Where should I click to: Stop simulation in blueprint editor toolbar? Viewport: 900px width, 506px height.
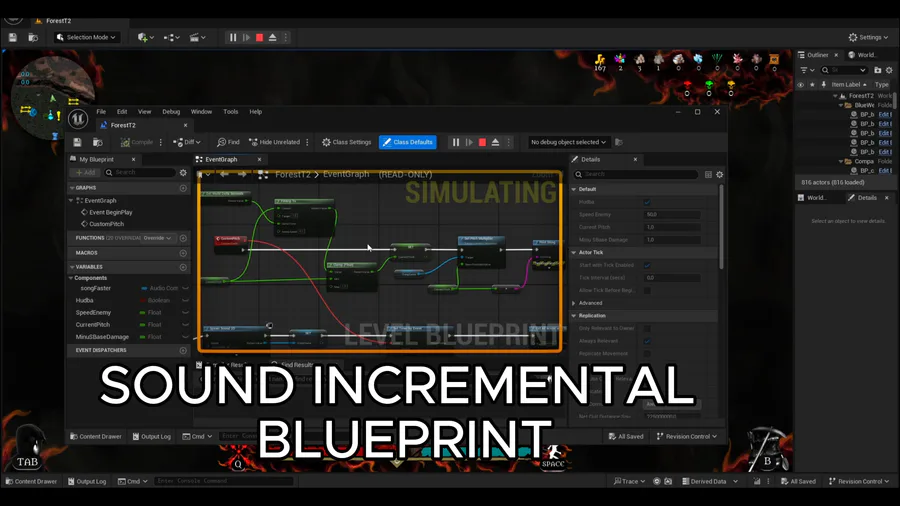(482, 142)
